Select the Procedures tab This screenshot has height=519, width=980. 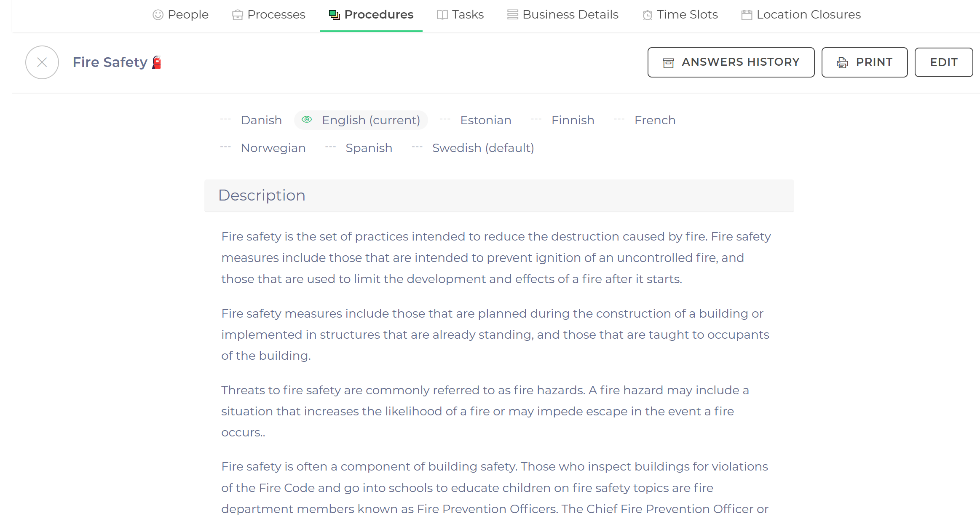click(x=371, y=15)
